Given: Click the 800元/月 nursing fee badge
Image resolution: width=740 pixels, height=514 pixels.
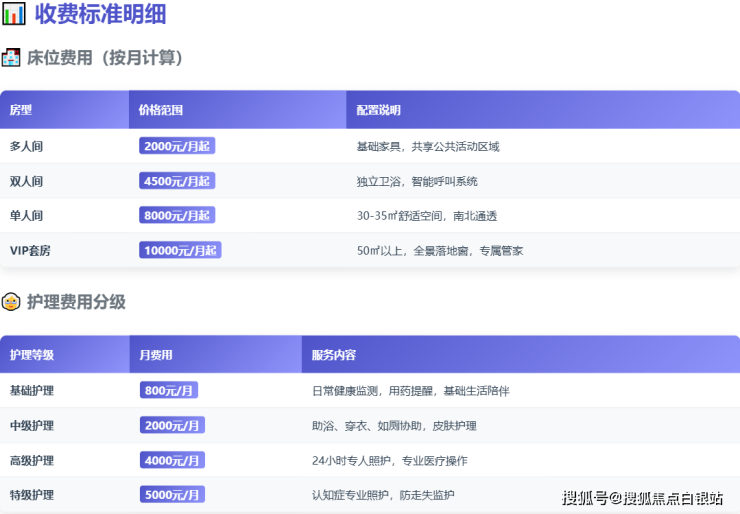Looking at the screenshot, I should [x=169, y=390].
